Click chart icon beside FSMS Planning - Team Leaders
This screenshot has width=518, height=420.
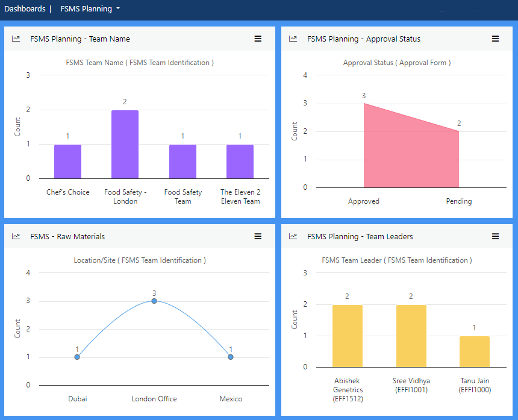click(293, 236)
